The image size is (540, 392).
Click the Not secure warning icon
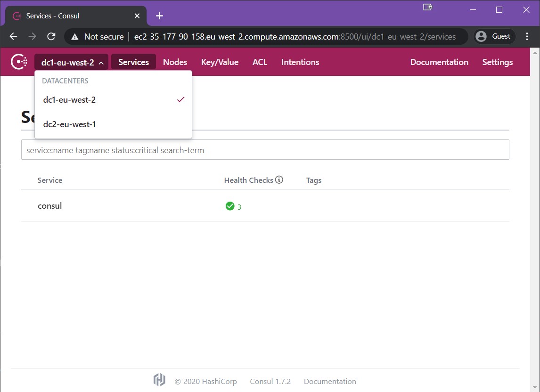tap(75, 36)
